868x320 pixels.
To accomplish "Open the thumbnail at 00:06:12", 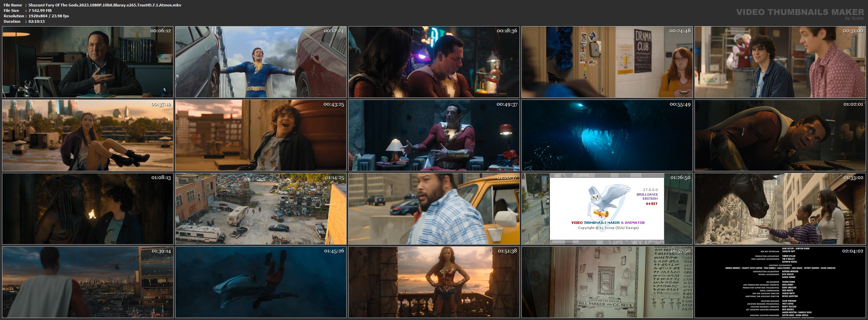I will coord(88,62).
